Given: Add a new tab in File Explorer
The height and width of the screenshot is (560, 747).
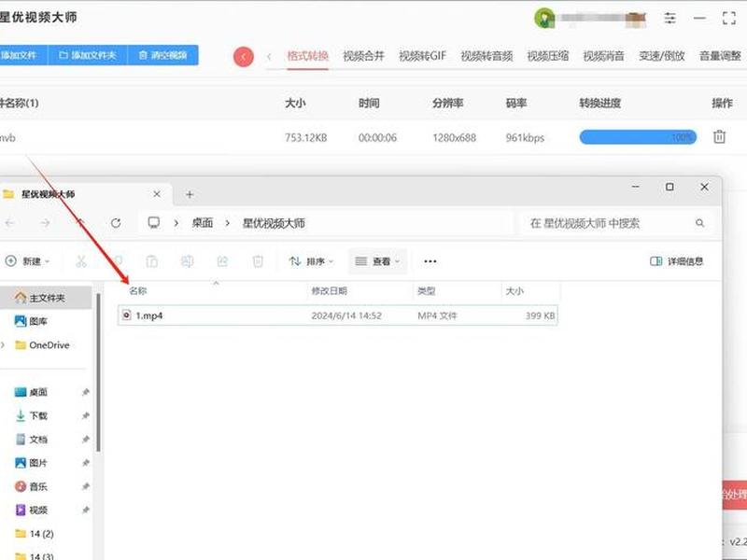Looking at the screenshot, I should click(x=190, y=194).
